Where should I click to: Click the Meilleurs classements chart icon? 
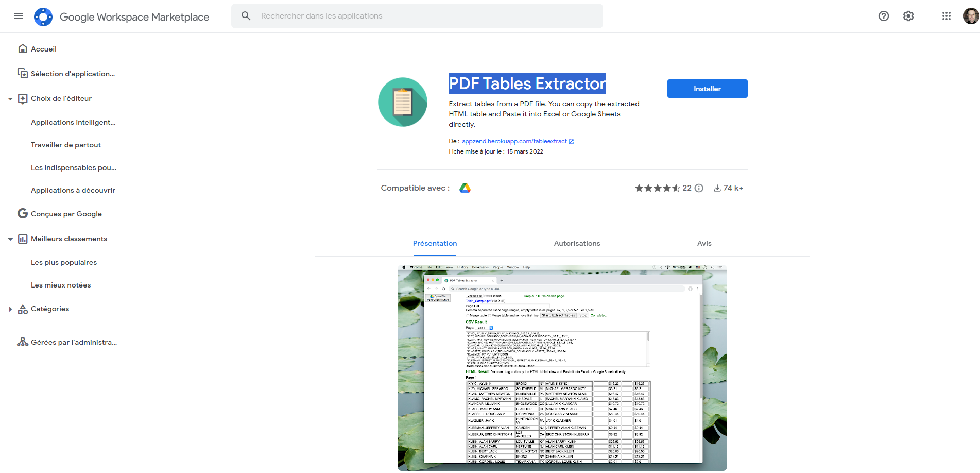(x=23, y=239)
